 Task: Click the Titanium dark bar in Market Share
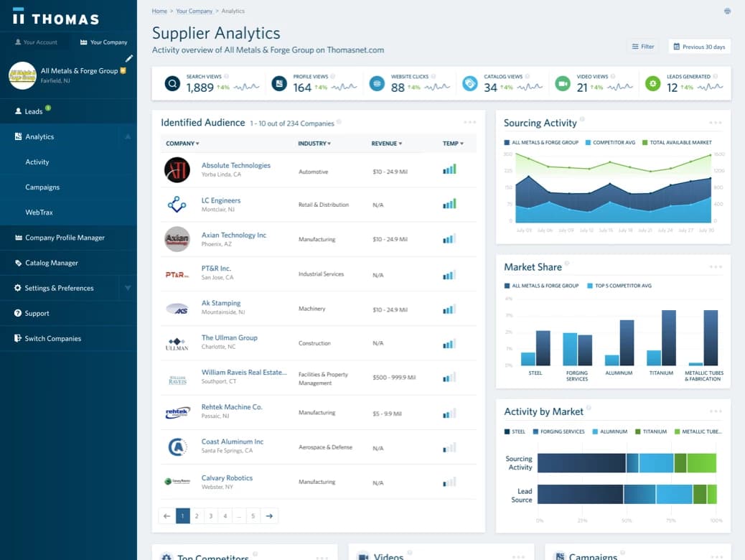(668, 337)
